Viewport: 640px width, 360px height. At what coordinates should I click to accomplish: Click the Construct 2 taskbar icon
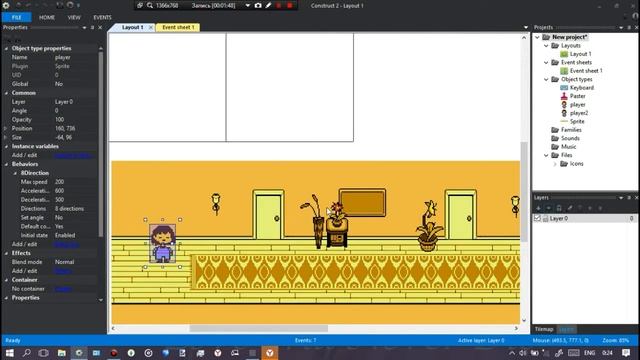click(79, 353)
